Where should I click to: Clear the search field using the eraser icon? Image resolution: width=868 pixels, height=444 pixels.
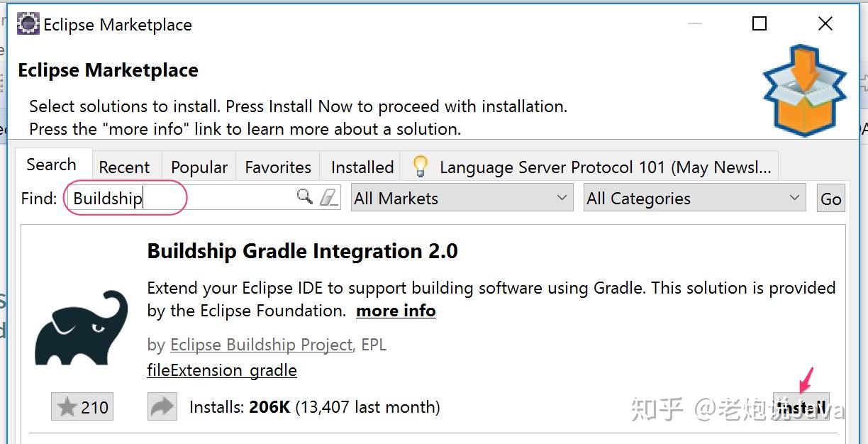click(328, 198)
